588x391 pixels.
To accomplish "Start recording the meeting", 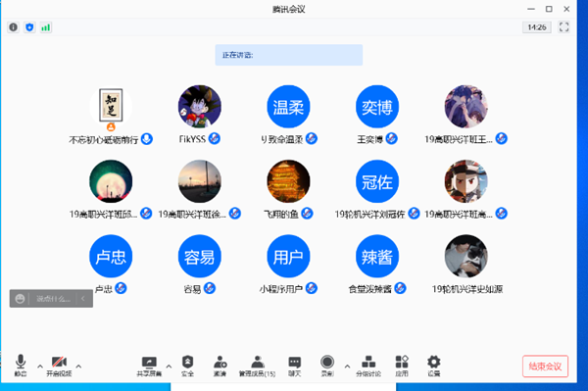I will coord(327,366).
